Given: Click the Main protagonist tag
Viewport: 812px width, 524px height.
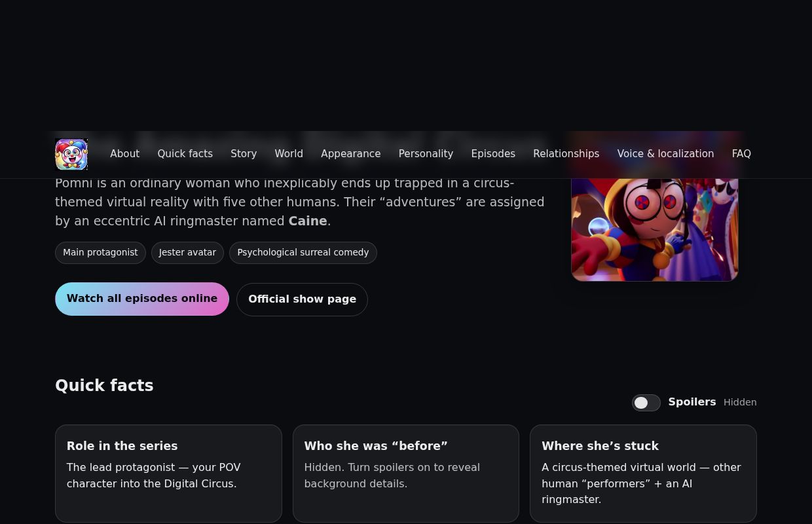Looking at the screenshot, I should pyautogui.click(x=100, y=252).
